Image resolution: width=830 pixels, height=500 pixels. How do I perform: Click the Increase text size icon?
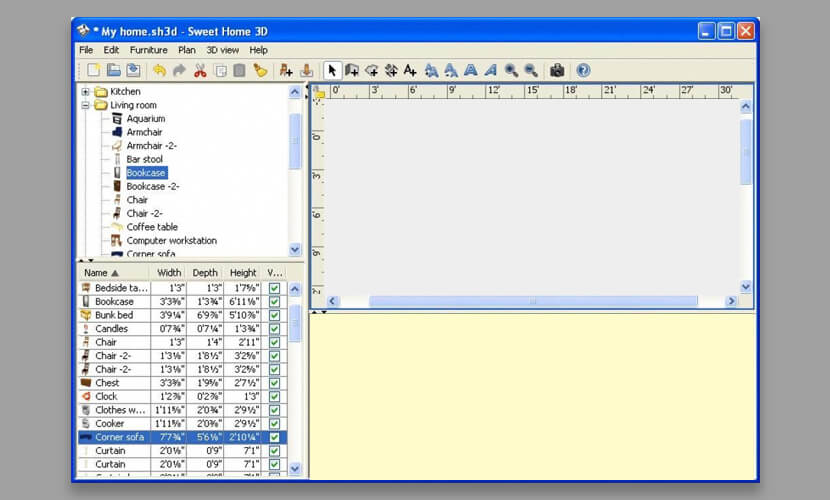(x=431, y=70)
